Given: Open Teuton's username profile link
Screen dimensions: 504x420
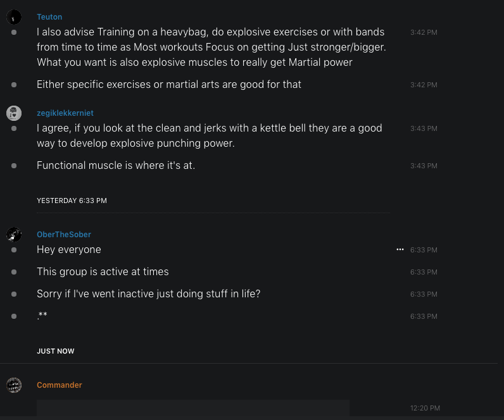Looking at the screenshot, I should click(x=49, y=17).
